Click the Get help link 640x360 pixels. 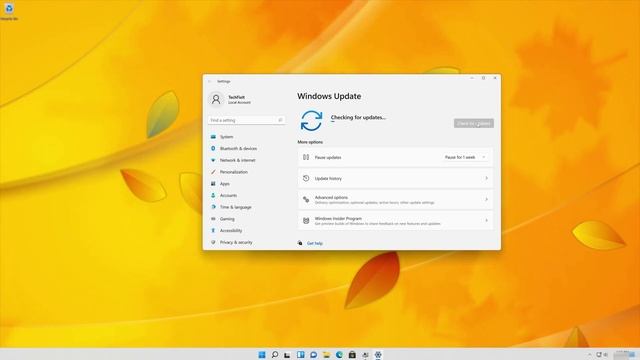coord(314,243)
